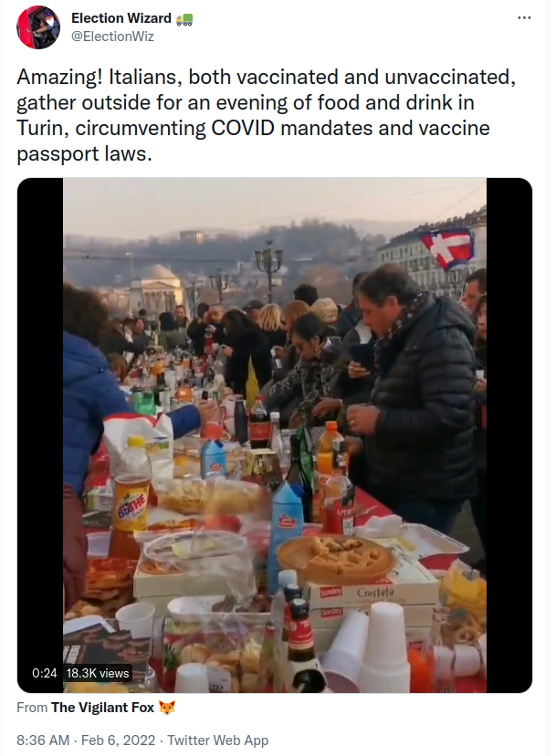Click the tweet text starting with Amazing!
This screenshot has width=556, height=756.
coord(266,115)
